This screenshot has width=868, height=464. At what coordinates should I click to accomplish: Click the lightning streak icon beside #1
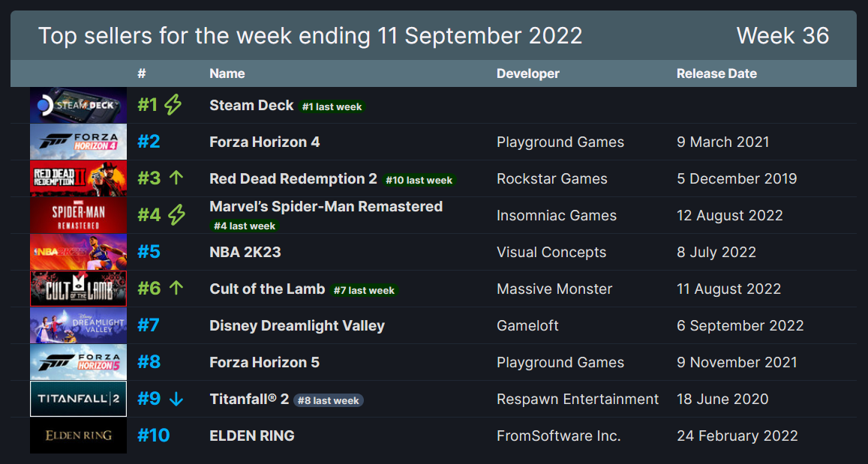click(x=173, y=104)
